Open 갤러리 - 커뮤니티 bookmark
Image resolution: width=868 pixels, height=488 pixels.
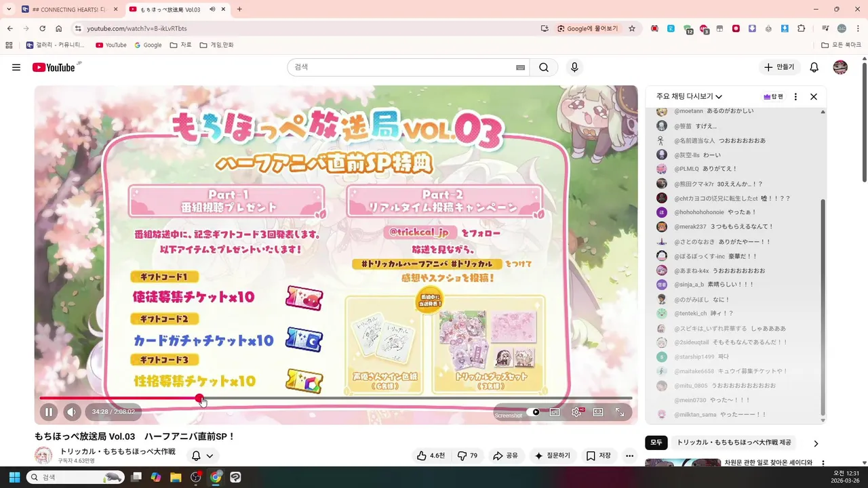point(55,45)
